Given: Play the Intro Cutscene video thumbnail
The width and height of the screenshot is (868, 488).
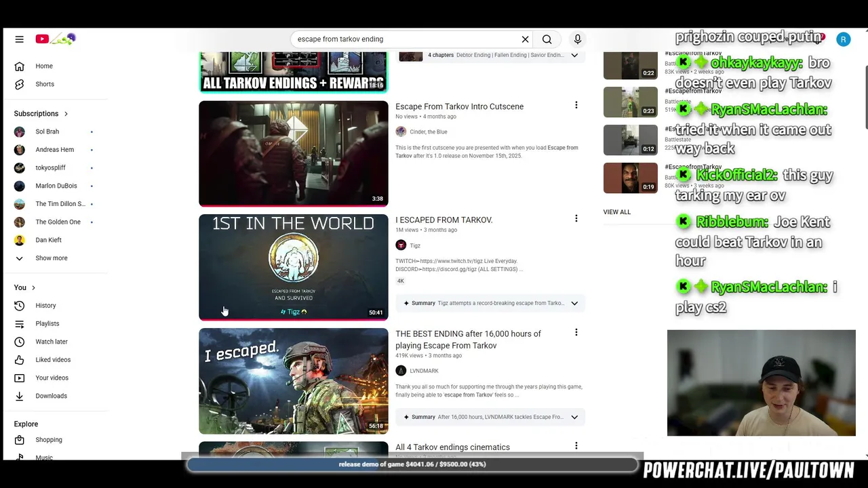Looking at the screenshot, I should 294,153.
